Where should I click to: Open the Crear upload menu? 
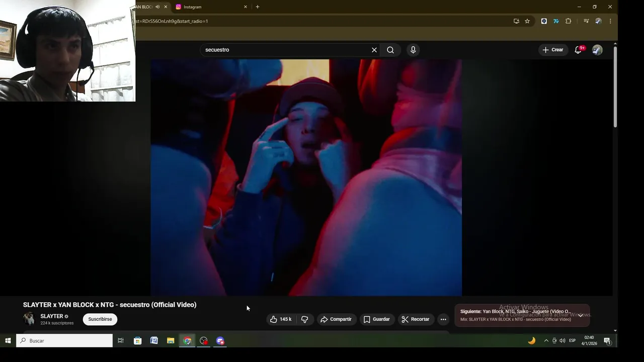pyautogui.click(x=552, y=50)
